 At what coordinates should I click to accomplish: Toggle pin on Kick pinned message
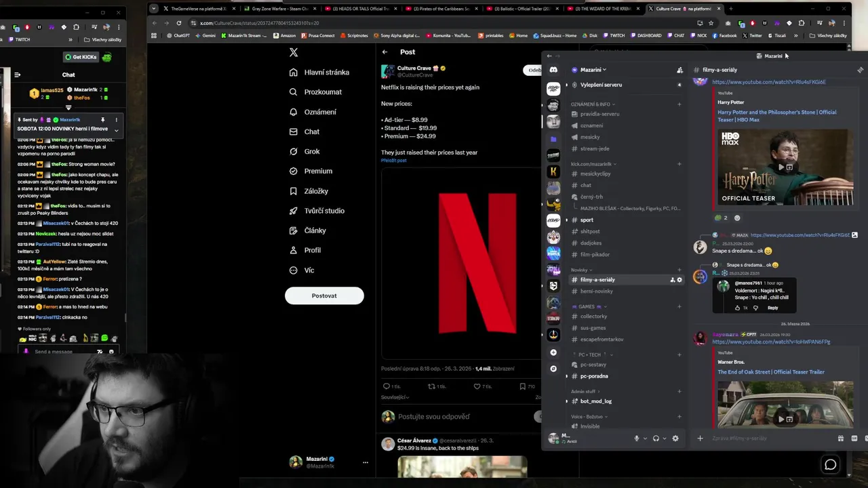[103, 120]
